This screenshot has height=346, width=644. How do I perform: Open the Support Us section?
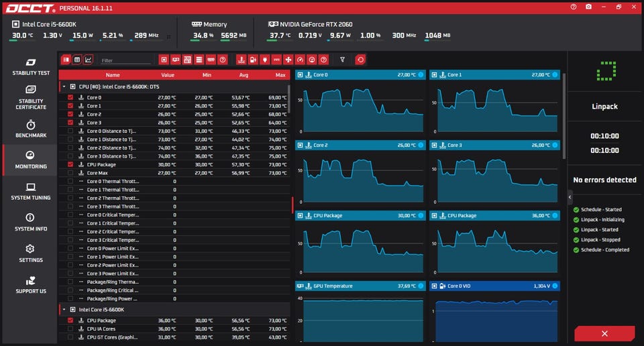(x=31, y=285)
